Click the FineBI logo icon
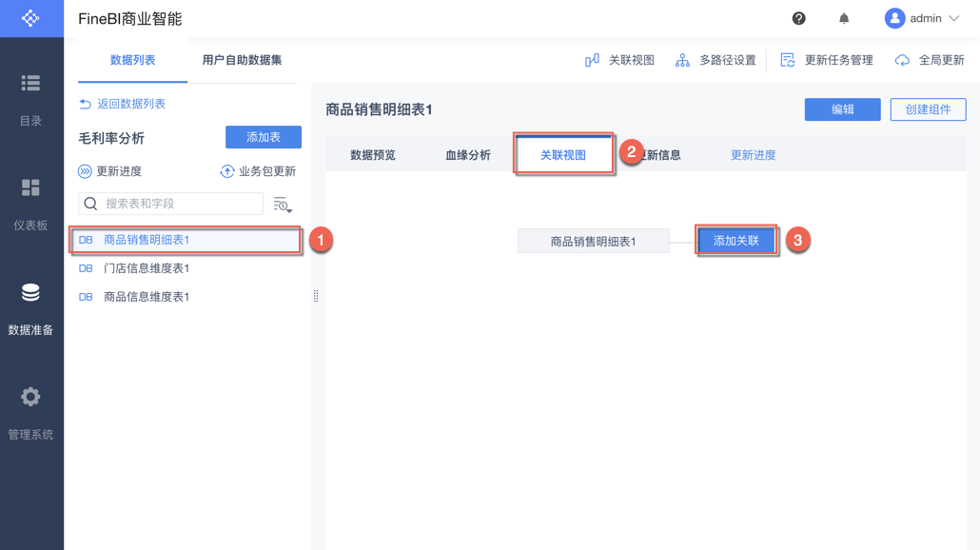This screenshot has height=550, width=980. pyautogui.click(x=30, y=18)
